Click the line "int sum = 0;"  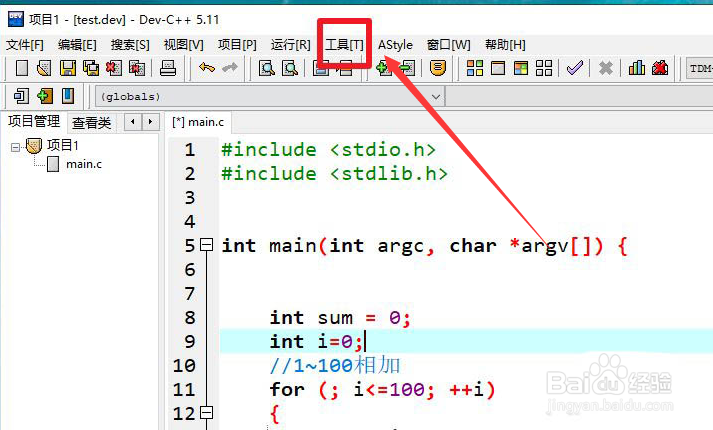[340, 318]
